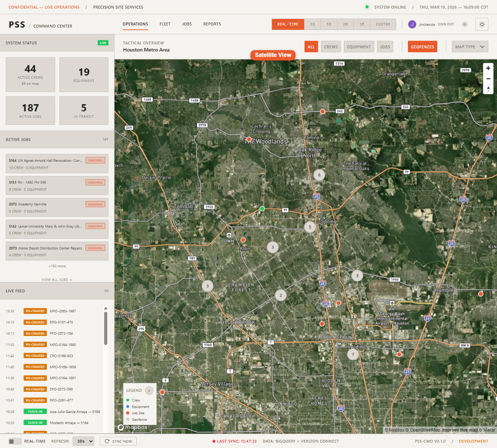The width and height of the screenshot is (497, 448).
Task: Select job 2072 Academy Kerrville in Active Jobs
Action: [x=57, y=207]
